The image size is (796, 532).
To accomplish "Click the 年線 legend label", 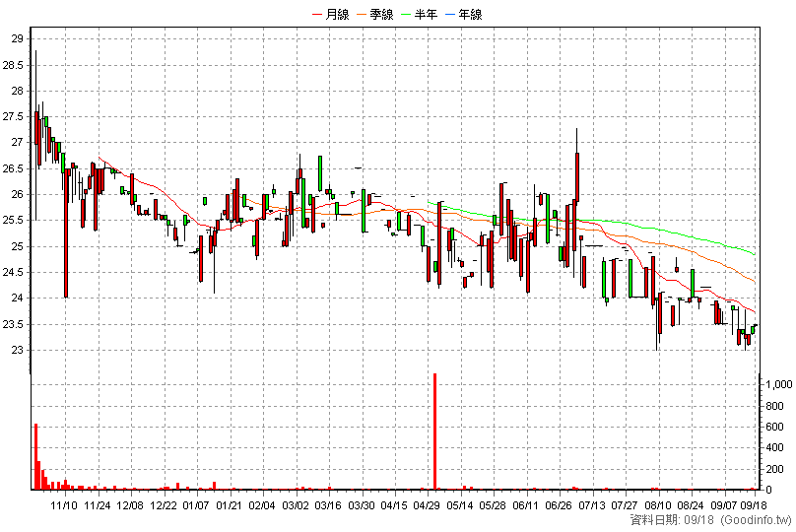I will pos(470,14).
